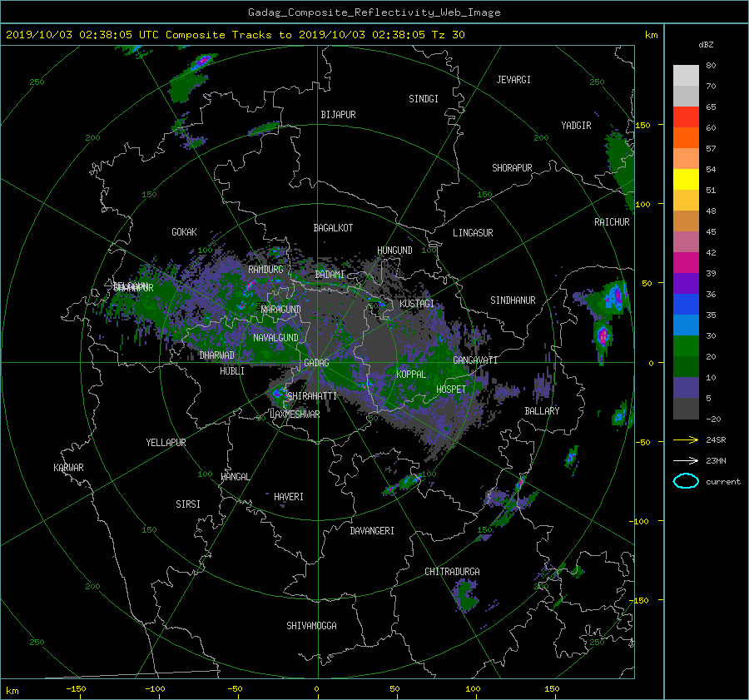Click the GANGAVATI city label
749x700 pixels.
pos(475,360)
